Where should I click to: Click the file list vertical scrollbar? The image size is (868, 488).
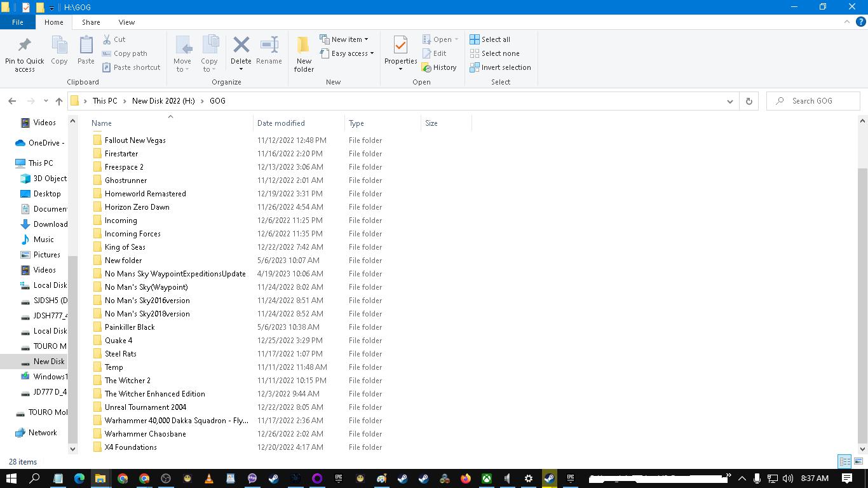(862, 305)
